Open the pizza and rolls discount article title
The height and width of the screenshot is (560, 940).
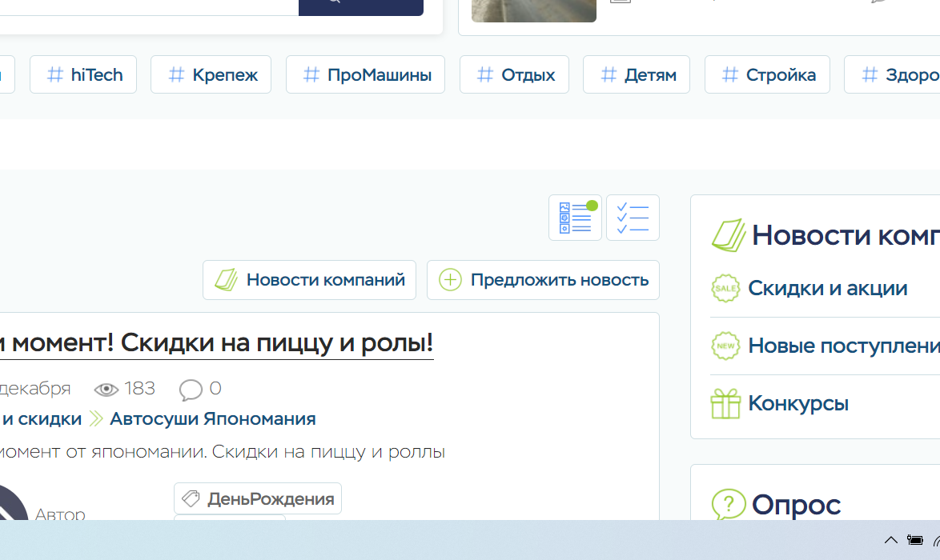click(x=216, y=343)
